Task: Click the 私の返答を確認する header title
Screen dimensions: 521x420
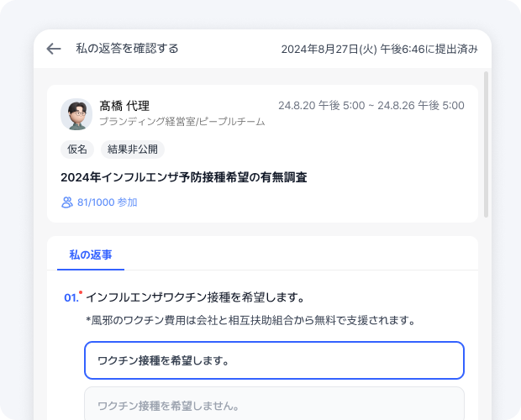Action: (127, 49)
